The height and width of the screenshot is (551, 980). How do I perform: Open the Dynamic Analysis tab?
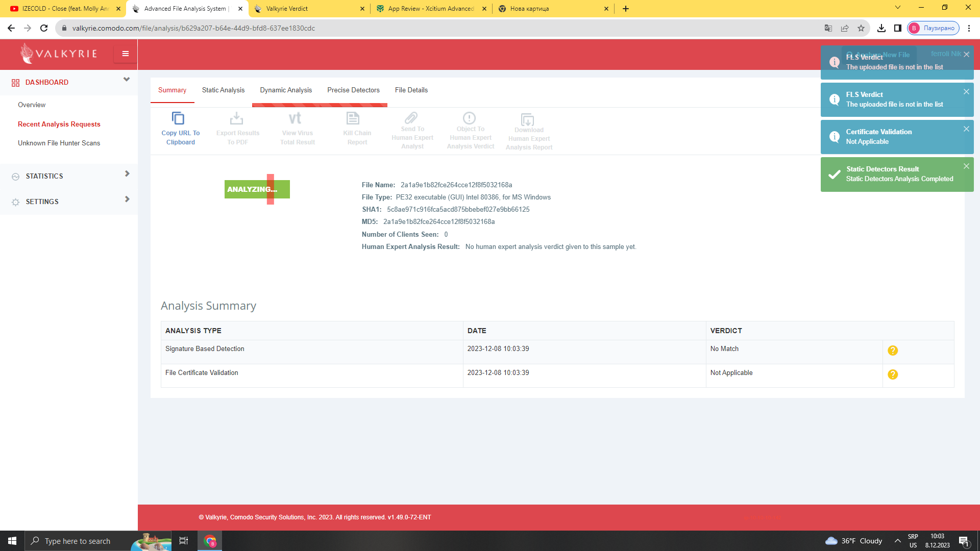pos(286,90)
